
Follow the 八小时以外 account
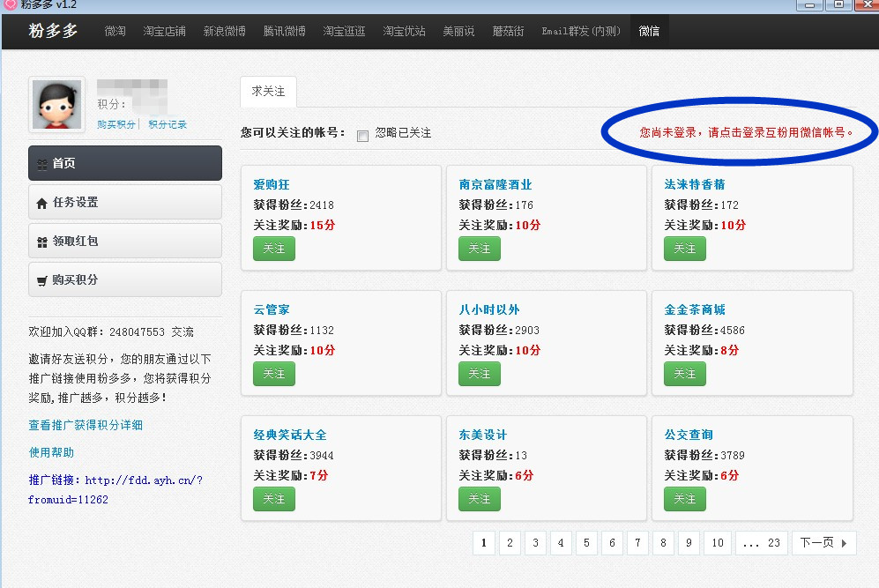coord(480,374)
